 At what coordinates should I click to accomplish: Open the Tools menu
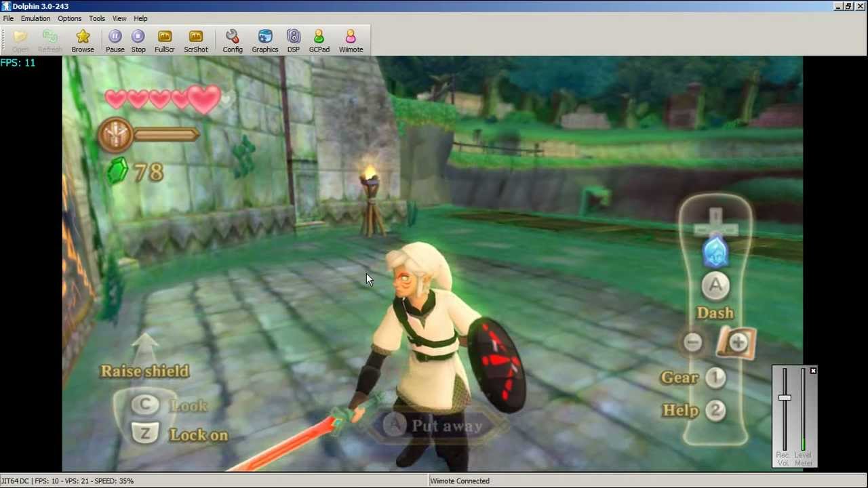pyautogui.click(x=97, y=18)
